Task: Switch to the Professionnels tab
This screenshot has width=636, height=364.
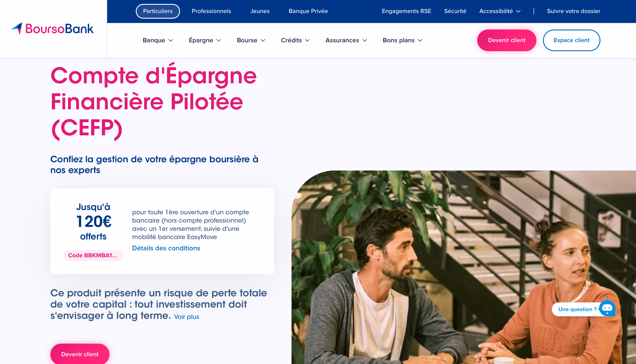Action: click(211, 11)
